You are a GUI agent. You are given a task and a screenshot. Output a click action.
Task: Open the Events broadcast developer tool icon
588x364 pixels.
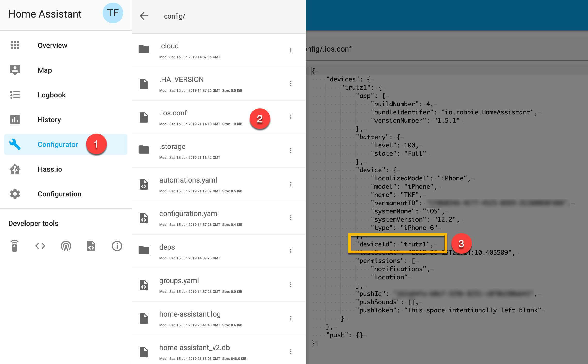pyautogui.click(x=66, y=246)
